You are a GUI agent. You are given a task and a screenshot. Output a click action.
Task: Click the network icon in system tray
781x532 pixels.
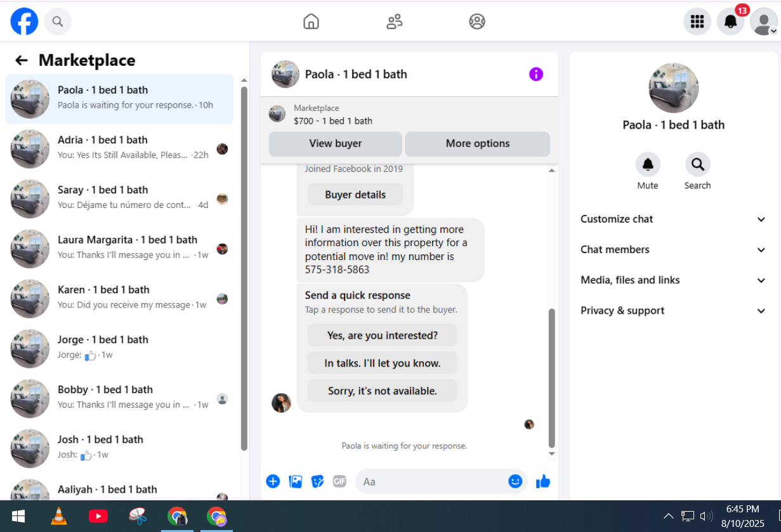688,516
